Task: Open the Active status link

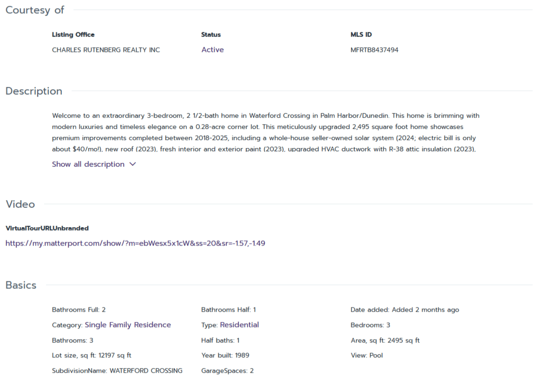Action: (x=212, y=50)
